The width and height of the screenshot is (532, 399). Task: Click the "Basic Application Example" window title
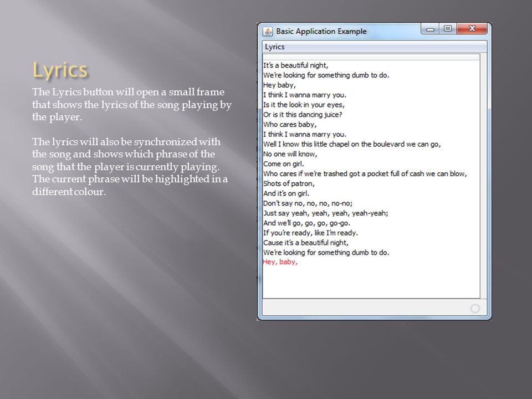[x=321, y=31]
